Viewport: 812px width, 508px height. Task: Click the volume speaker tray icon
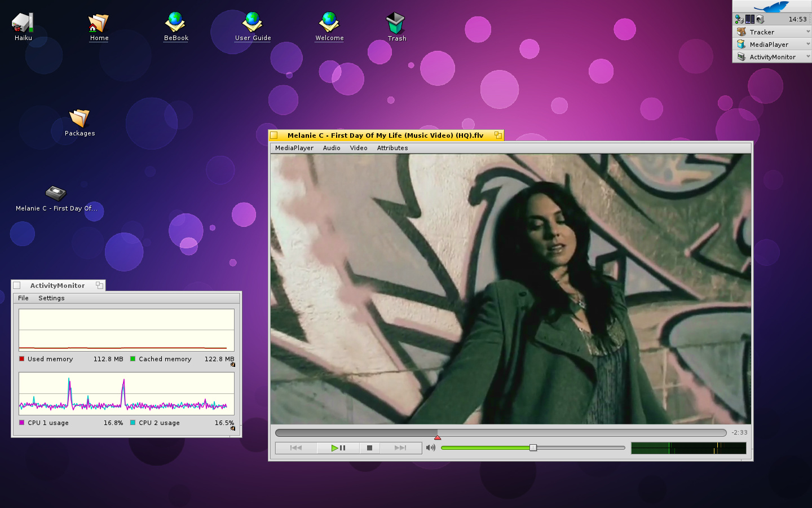[x=760, y=19]
